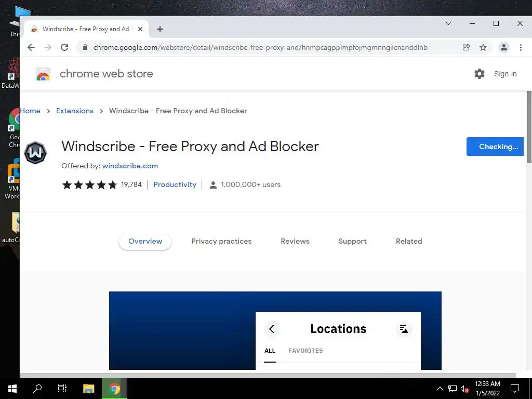Click the muted volume tray icon
The image size is (532, 399).
464,389
